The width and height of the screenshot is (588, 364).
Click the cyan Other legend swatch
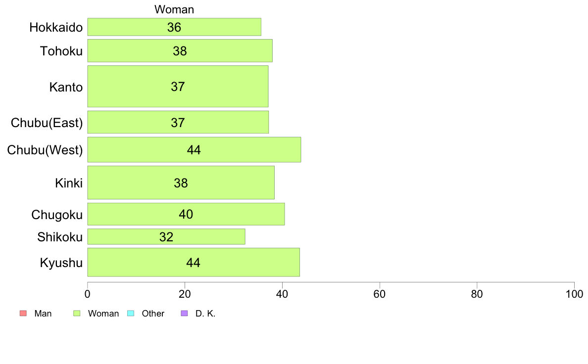click(x=131, y=314)
